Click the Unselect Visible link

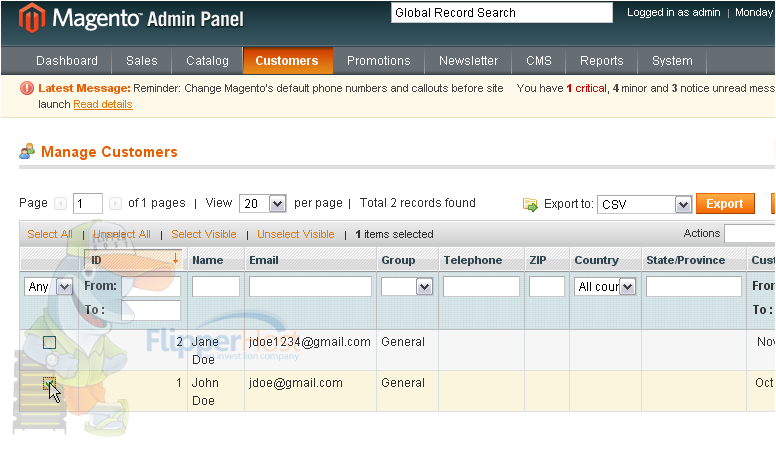pos(296,234)
